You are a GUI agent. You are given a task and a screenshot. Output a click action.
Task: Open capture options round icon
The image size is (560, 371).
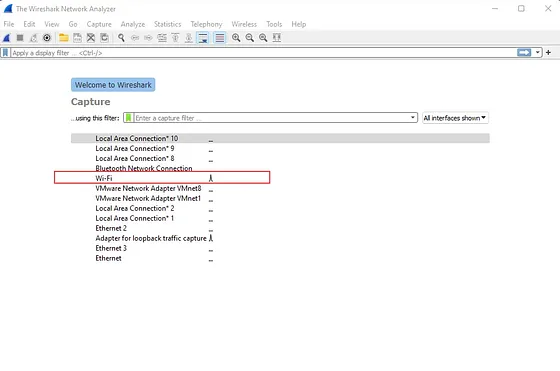click(47, 37)
